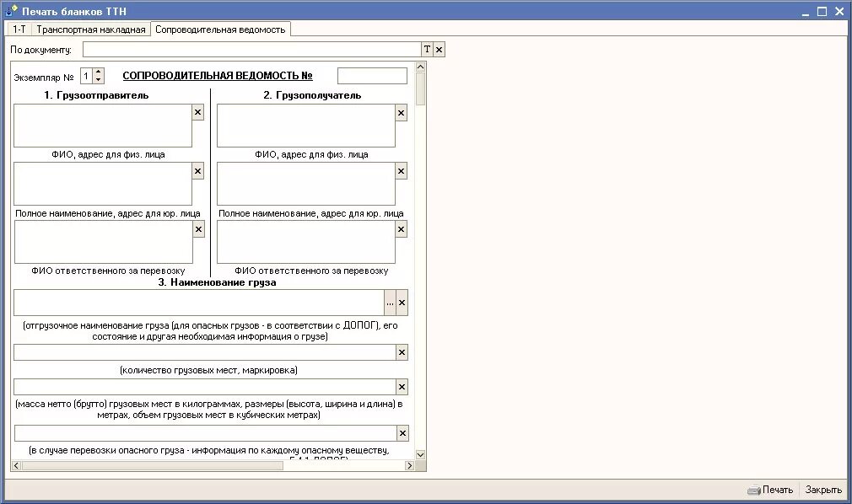Click the масса нетто (брутто) грузовых мест field
852x504 pixels.
click(x=205, y=387)
